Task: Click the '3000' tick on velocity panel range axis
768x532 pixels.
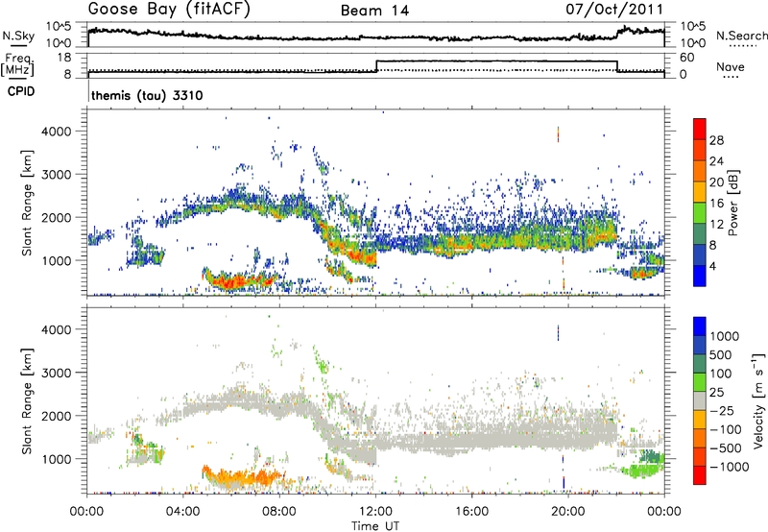Action: (x=56, y=373)
